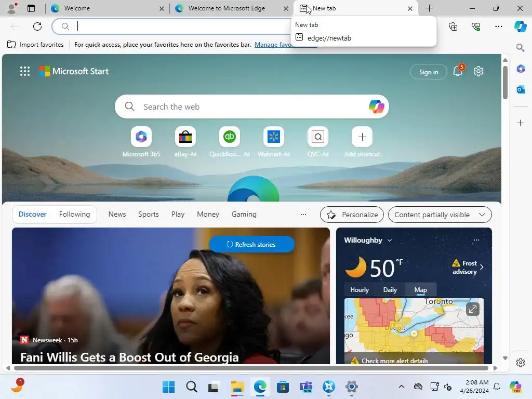Image resolution: width=532 pixels, height=399 pixels.
Task: Open the Money category
Action: pos(208,214)
